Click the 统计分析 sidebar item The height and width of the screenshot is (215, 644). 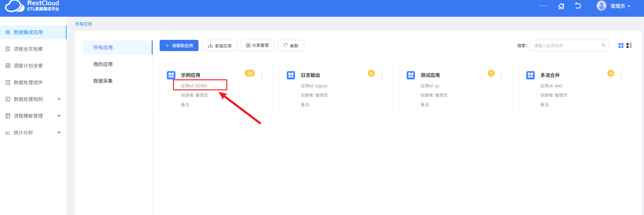tap(33, 133)
